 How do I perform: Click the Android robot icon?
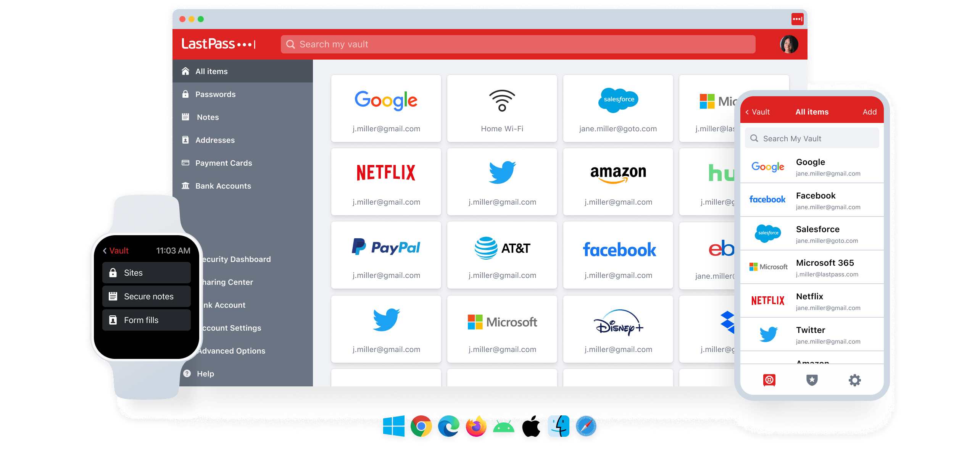[x=503, y=426]
